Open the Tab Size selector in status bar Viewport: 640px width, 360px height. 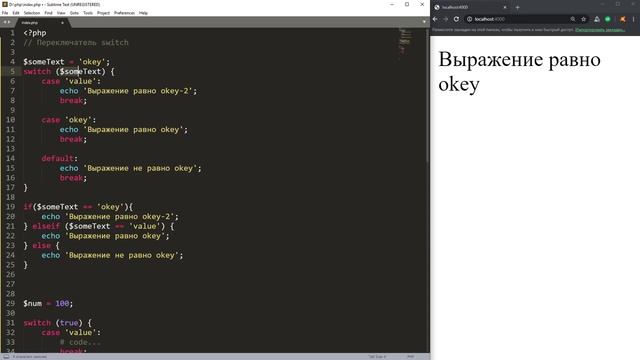(377, 357)
